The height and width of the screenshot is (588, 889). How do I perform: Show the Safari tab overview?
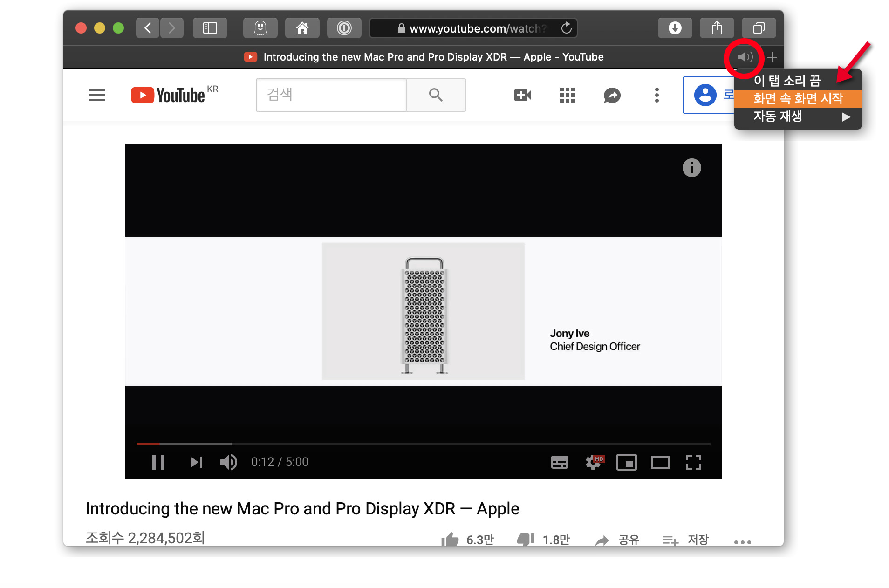tap(759, 28)
